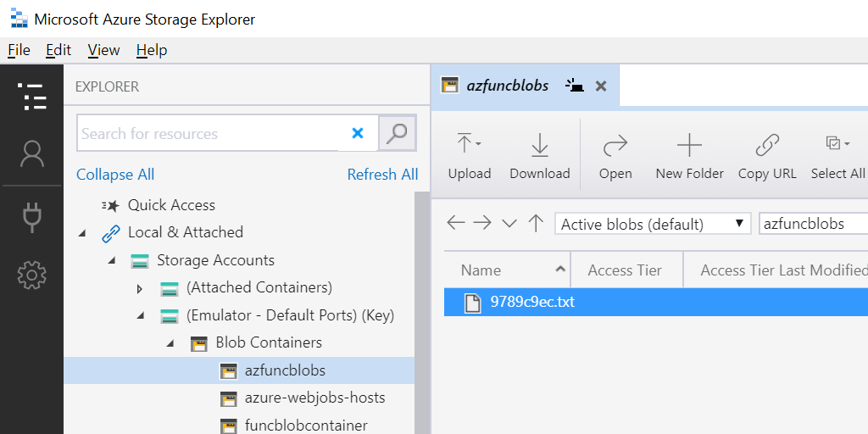This screenshot has width=868, height=434.
Task: Open the Edit menu
Action: pos(58,50)
